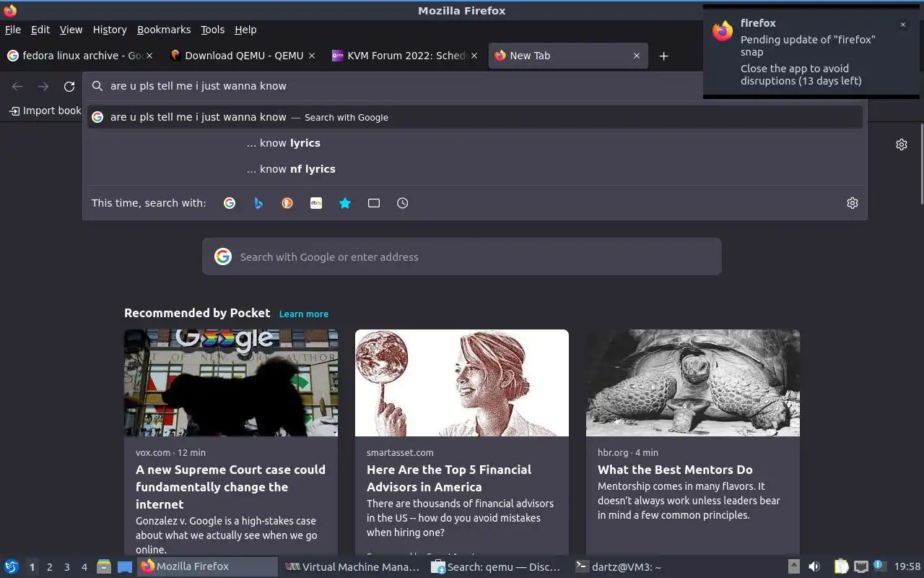
Task: Click the URL bar text field
Action: [404, 86]
